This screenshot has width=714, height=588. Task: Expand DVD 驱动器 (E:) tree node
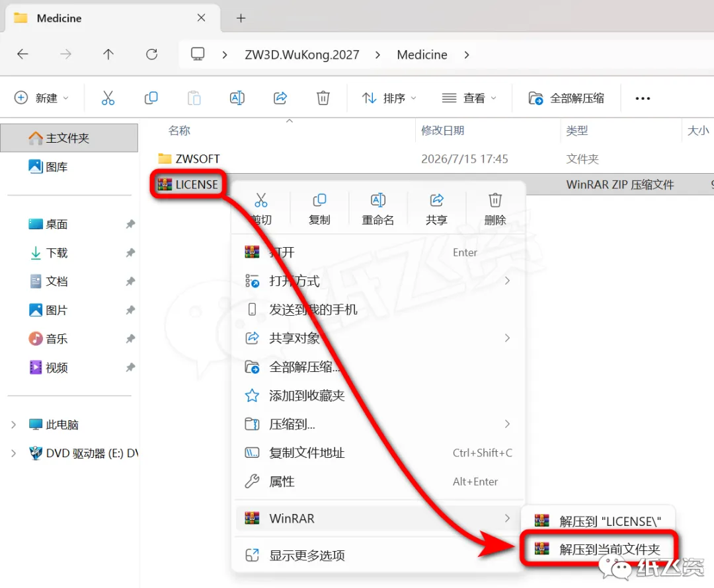point(14,453)
